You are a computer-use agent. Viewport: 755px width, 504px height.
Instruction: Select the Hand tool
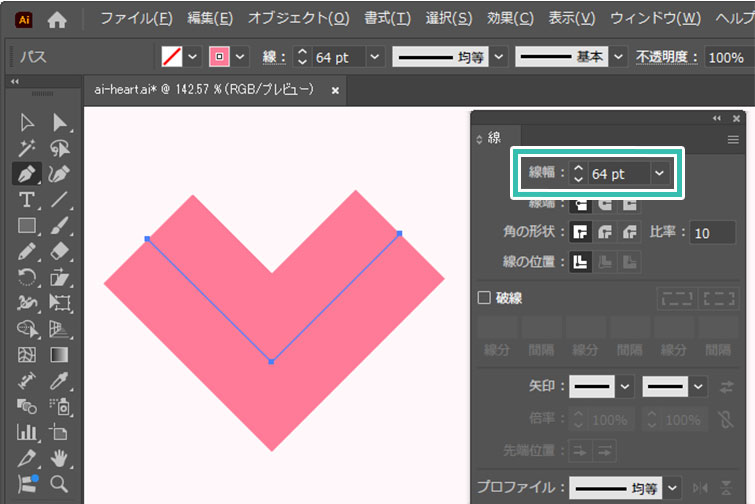(59, 459)
